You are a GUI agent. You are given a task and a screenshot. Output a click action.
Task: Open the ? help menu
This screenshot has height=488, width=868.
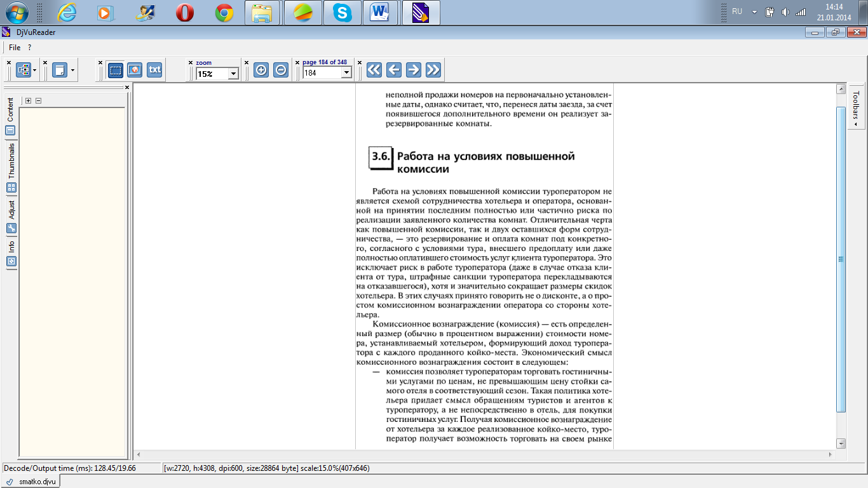coord(29,48)
